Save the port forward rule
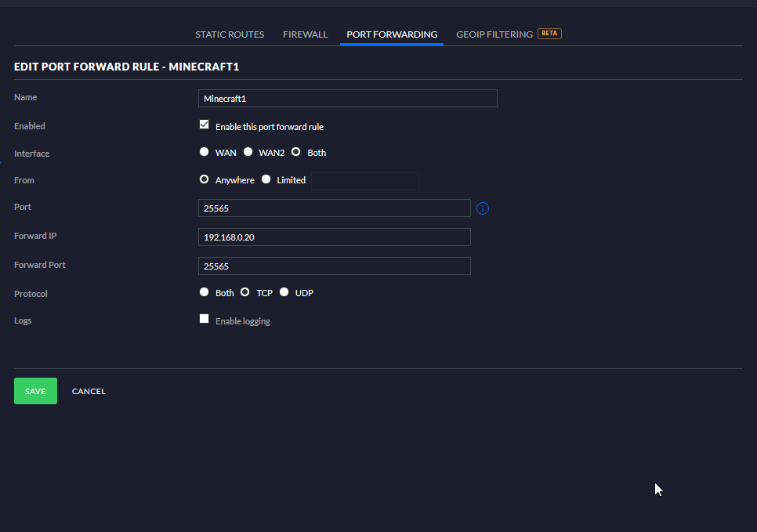This screenshot has height=532, width=757. click(x=35, y=391)
